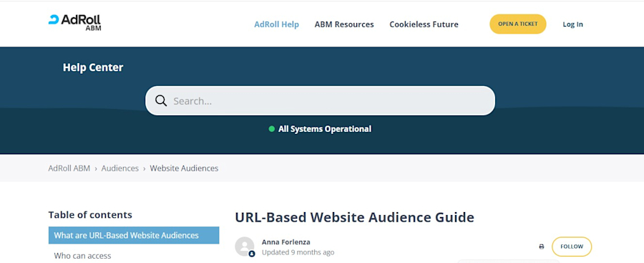
Task: Click the Updated 9 months ago text
Action: pos(298,252)
